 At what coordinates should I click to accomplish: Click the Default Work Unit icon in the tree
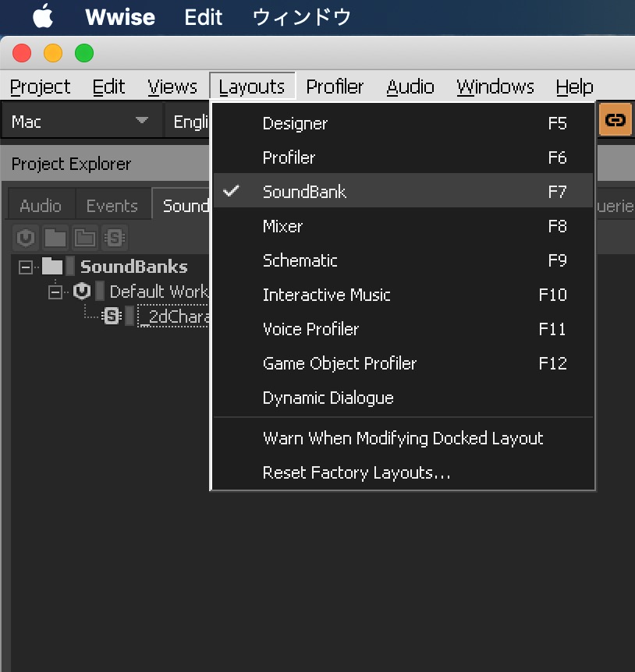click(81, 292)
